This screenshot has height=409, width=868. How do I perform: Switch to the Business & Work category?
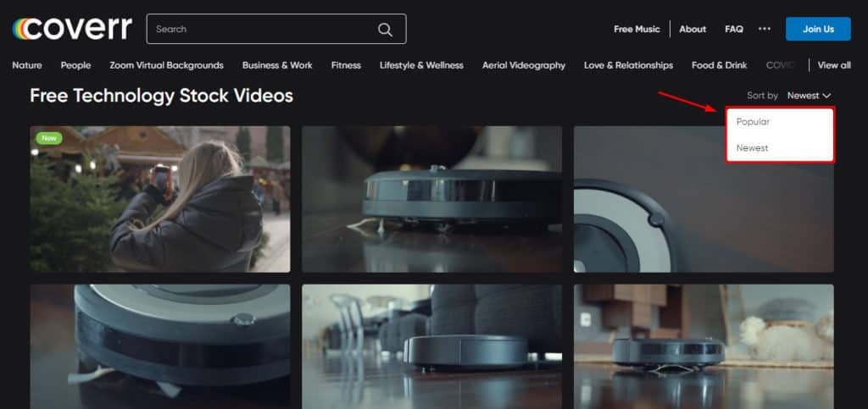coord(277,65)
